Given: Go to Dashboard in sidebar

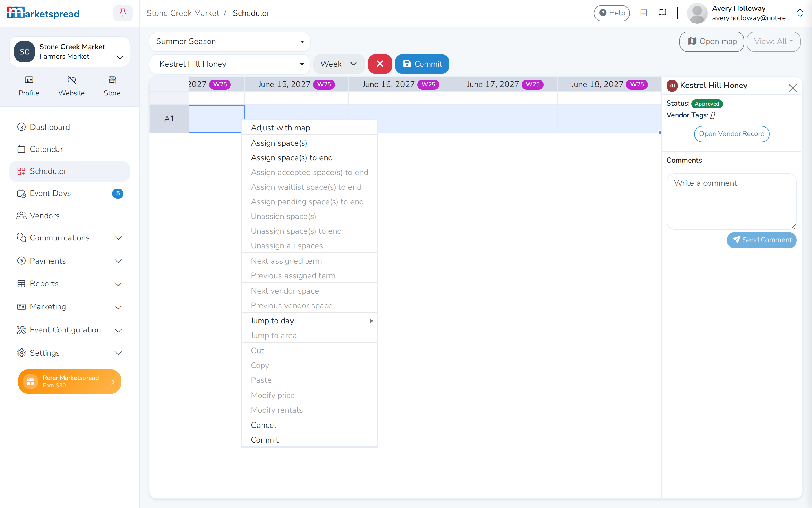Looking at the screenshot, I should 69,127.
